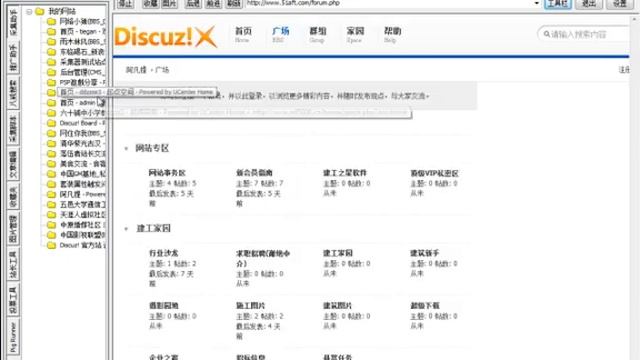Open the 网站事务区 forum link
The width and height of the screenshot is (640, 360).
coord(167,173)
